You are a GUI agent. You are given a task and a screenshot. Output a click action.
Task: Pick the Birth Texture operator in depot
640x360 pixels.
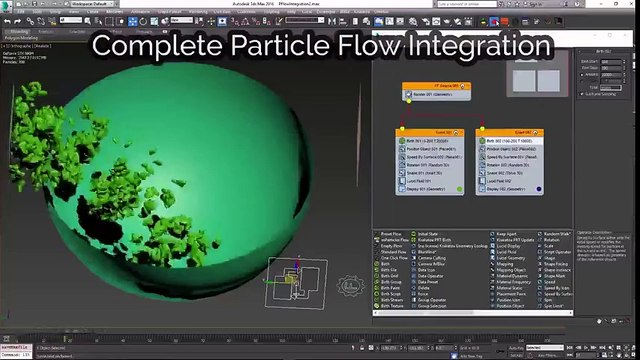point(389,306)
